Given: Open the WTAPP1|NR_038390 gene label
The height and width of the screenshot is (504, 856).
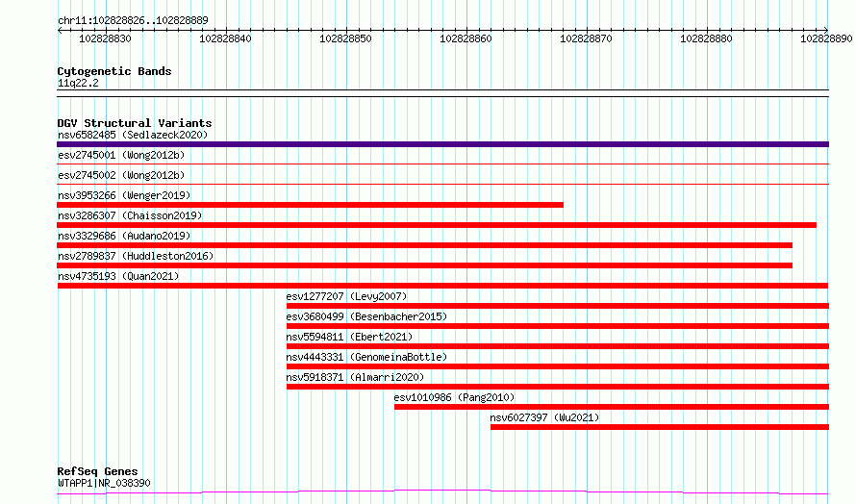Looking at the screenshot, I should 104,483.
